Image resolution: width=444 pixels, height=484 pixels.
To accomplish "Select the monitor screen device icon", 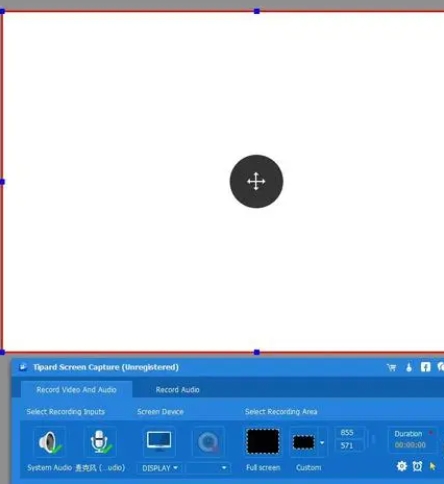I will pos(159,441).
